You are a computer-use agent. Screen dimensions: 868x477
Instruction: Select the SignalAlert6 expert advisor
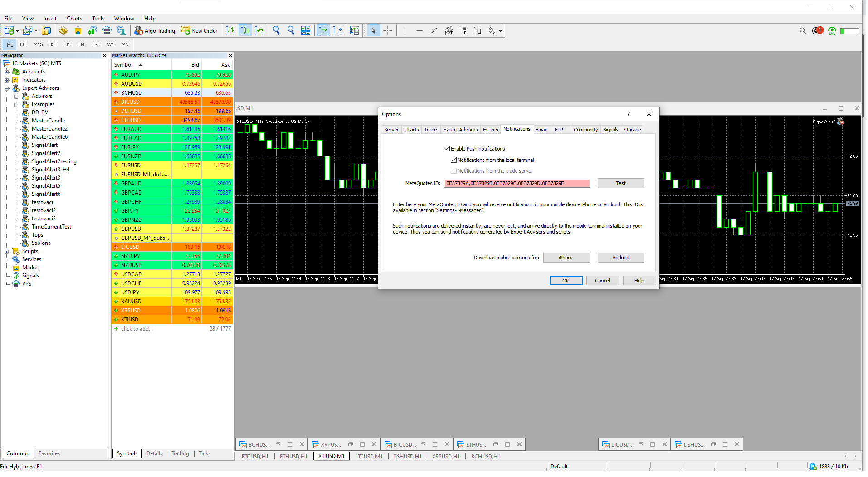pos(46,194)
